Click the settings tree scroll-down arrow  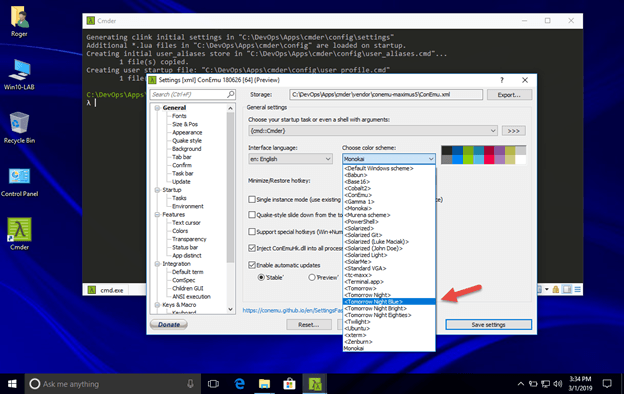(x=230, y=309)
